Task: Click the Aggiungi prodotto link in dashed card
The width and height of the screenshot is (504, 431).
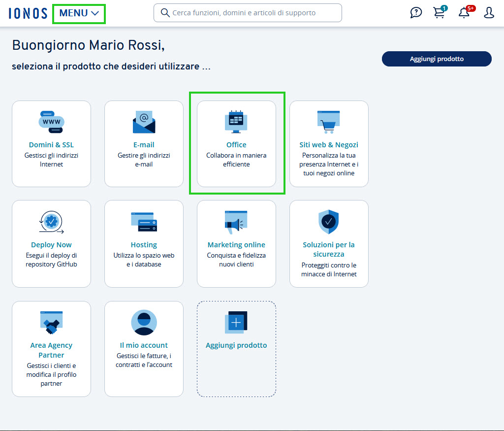Action: 236,345
